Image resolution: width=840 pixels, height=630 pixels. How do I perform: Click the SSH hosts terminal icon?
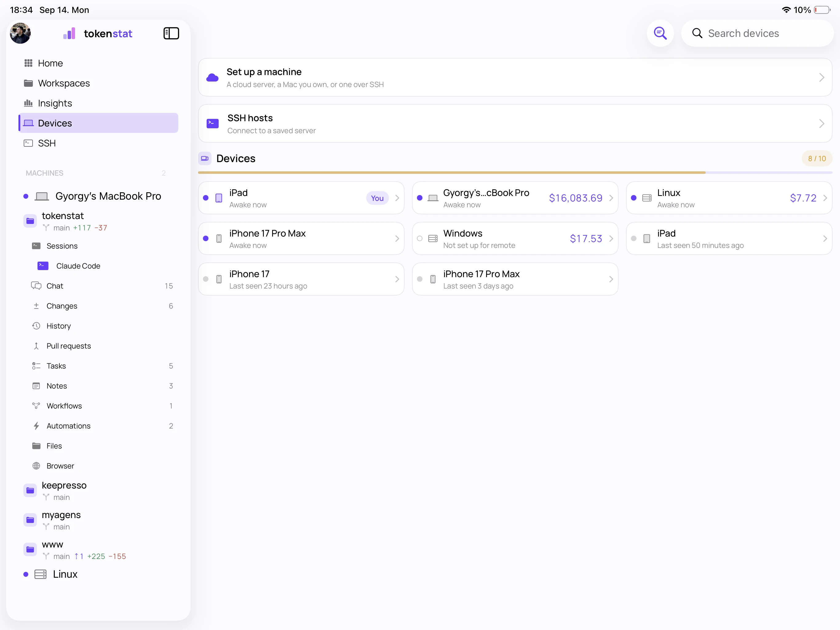click(x=212, y=123)
